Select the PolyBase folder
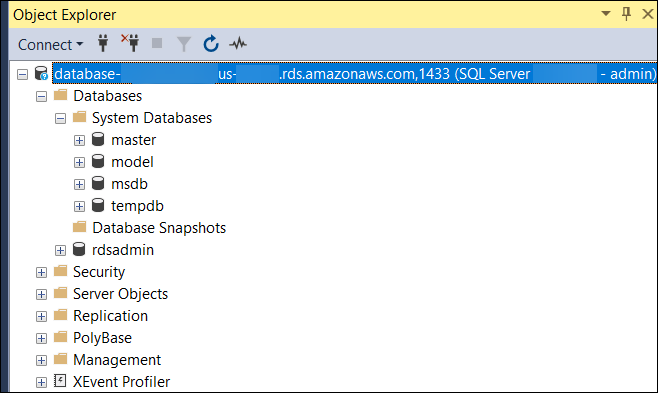The width and height of the screenshot is (658, 393). (x=102, y=338)
